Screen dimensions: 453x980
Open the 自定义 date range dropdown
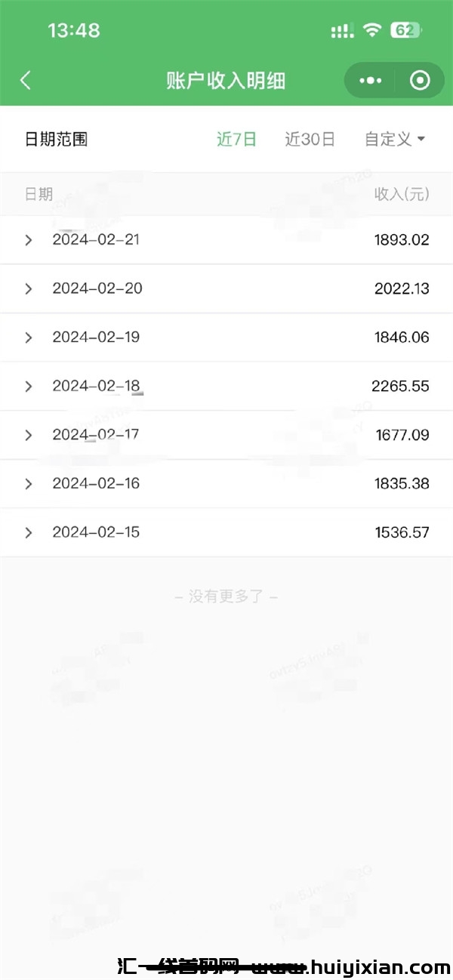point(395,139)
